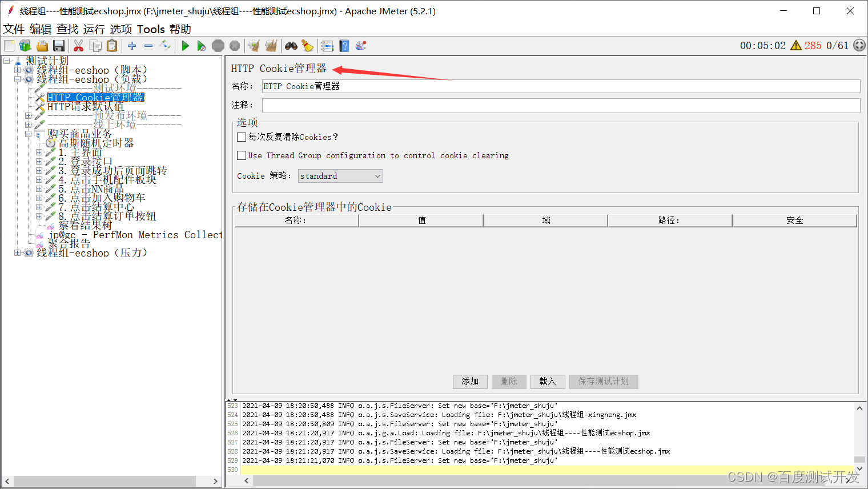Select 聚合报告 in tree
This screenshot has width=868, height=489.
[69, 244]
